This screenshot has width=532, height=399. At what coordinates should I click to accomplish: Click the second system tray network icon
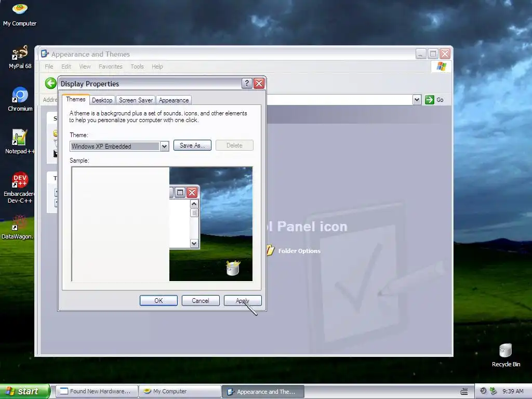(x=493, y=391)
